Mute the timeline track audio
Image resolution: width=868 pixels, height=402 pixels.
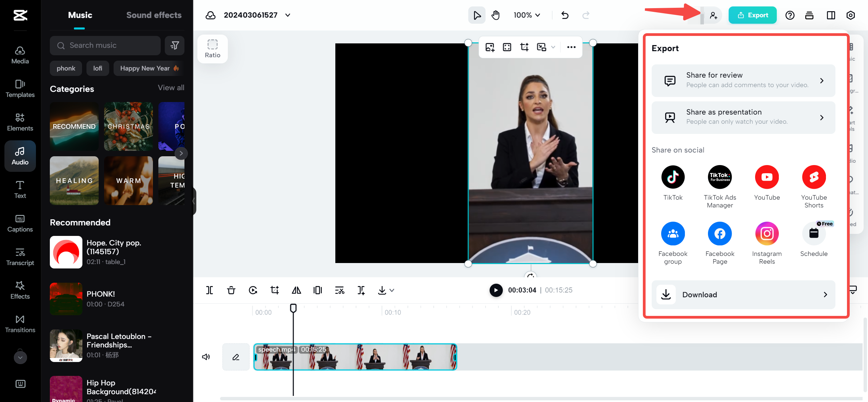point(206,357)
